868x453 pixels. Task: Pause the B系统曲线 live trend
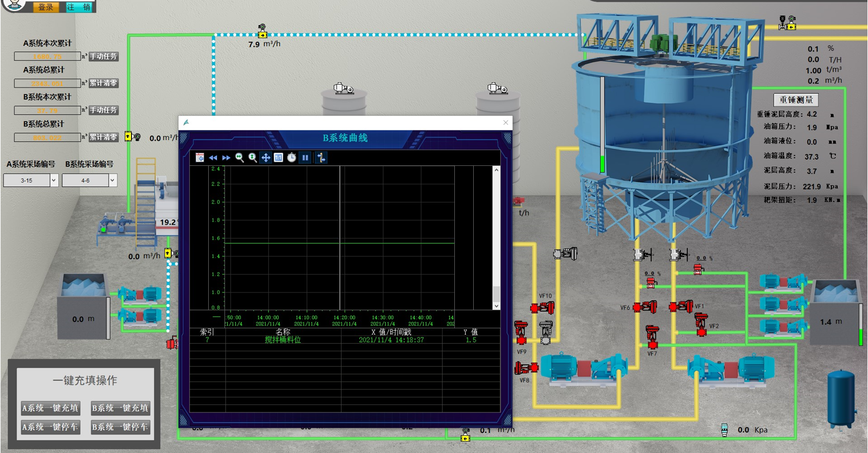tap(306, 158)
